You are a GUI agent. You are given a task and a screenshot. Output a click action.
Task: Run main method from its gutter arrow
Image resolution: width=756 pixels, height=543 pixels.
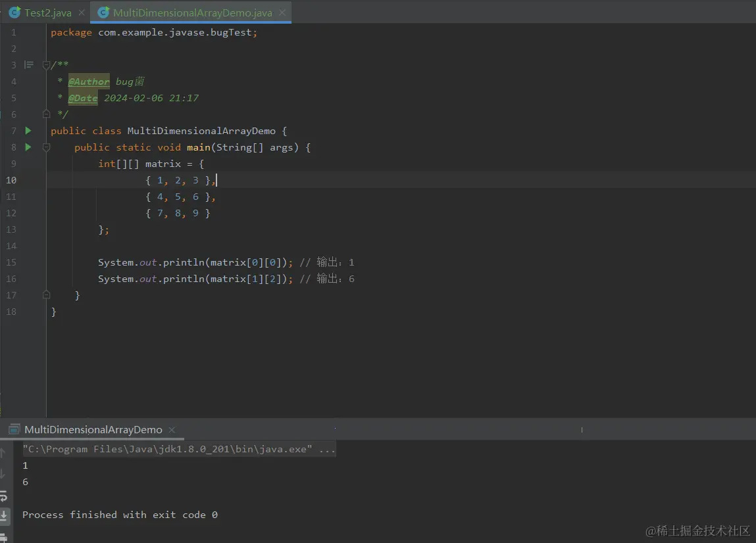[28, 147]
